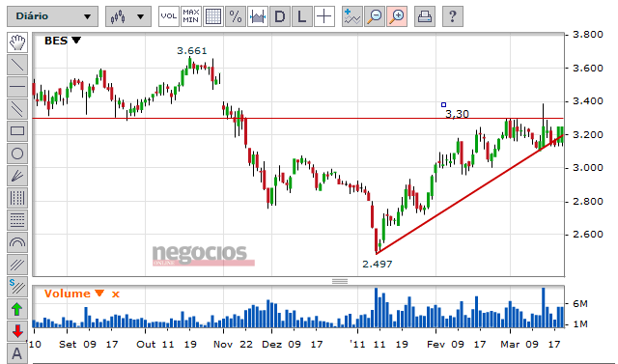Select the horizontal line tool
The image size is (618, 364).
pos(17,87)
